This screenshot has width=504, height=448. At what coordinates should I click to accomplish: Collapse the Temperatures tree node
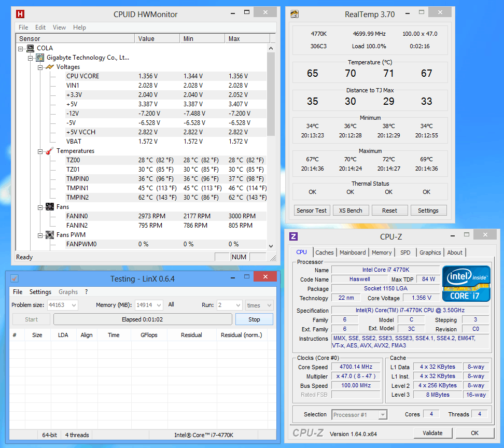(40, 151)
